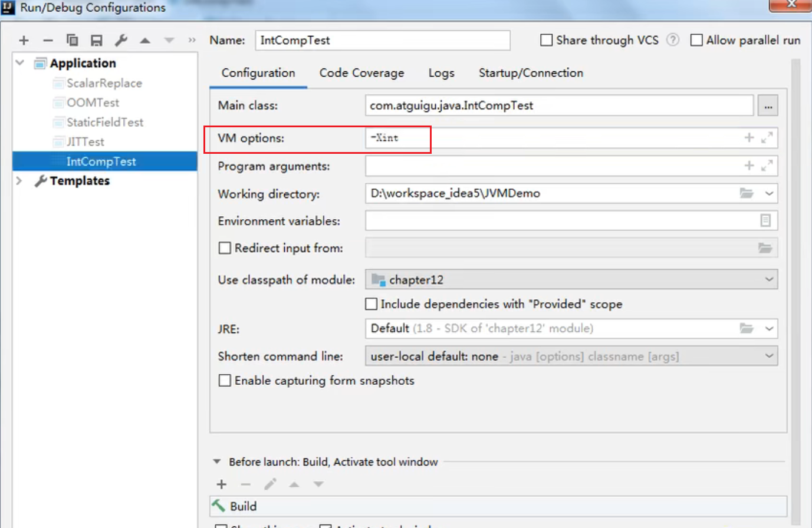Move the configuration up in the left toolbar
812x528 pixels.
pyautogui.click(x=145, y=41)
